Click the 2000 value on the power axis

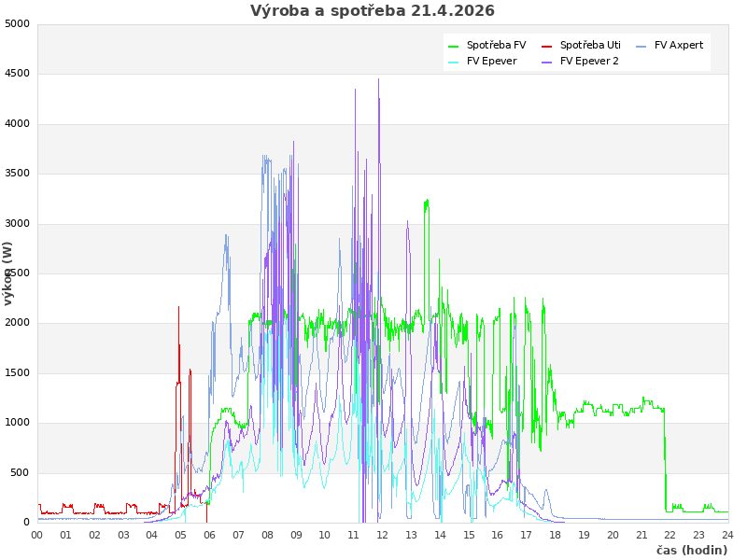click(17, 323)
